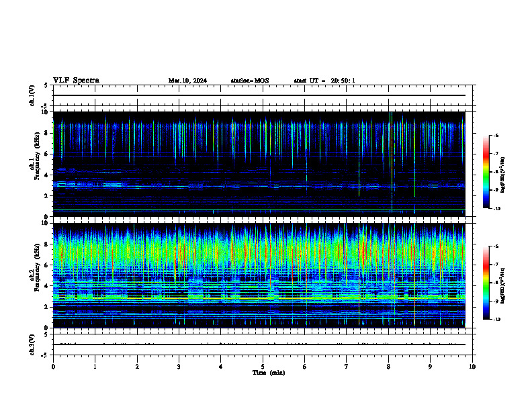The height and width of the screenshot is (411, 532).
Task: Click the "4" kHz tick label on the ch.1 axis
Action: pyautogui.click(x=47, y=175)
